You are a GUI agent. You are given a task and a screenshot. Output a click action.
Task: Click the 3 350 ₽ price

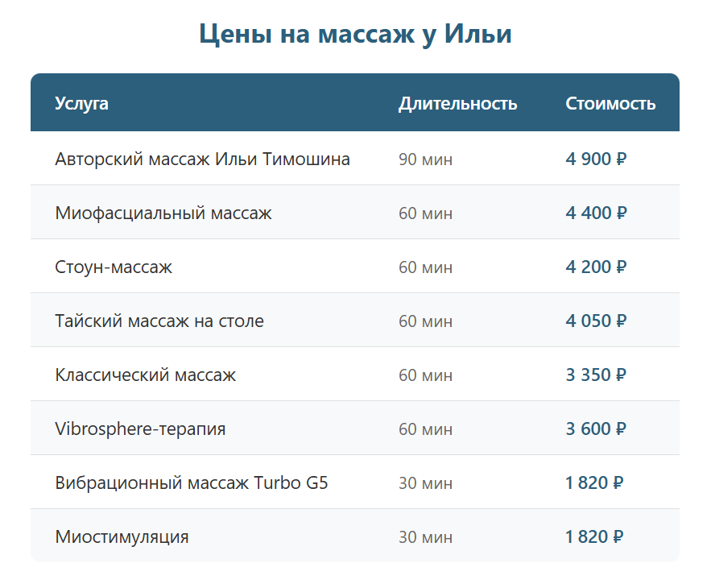point(596,375)
